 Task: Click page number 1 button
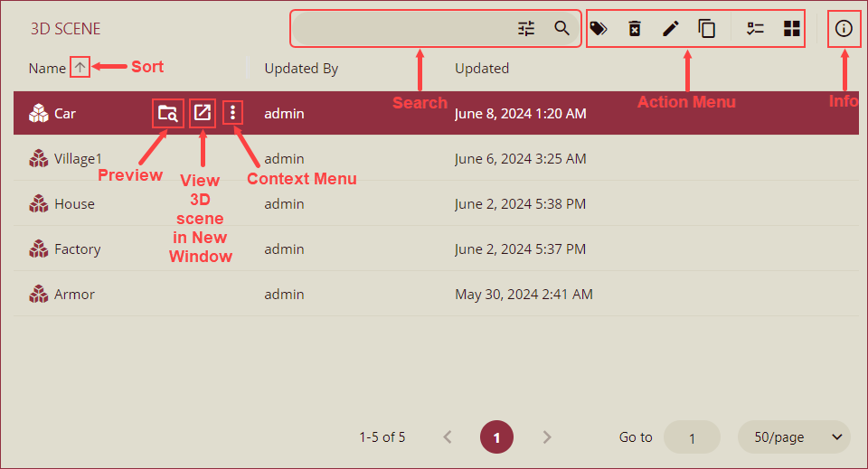pyautogui.click(x=496, y=437)
